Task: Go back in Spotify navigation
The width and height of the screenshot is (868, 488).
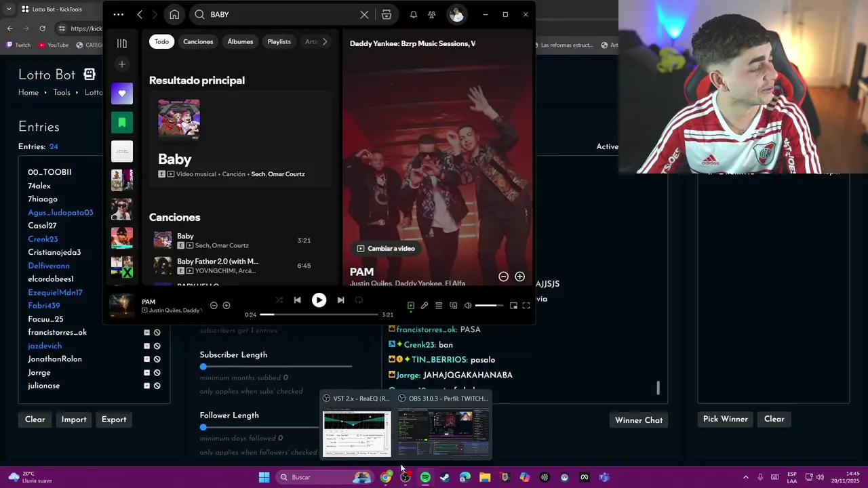Action: (x=140, y=14)
